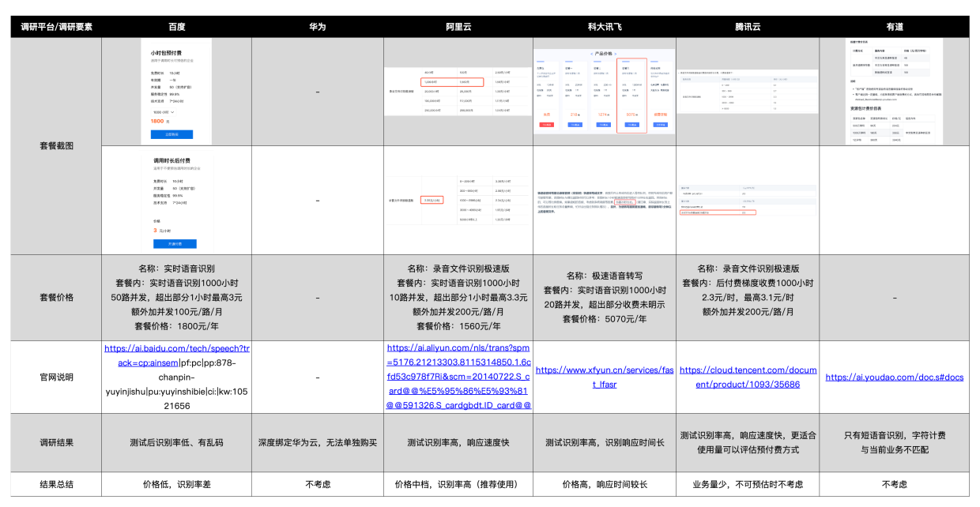
Task: Click buy button under the 5070 price
Action: point(631,125)
